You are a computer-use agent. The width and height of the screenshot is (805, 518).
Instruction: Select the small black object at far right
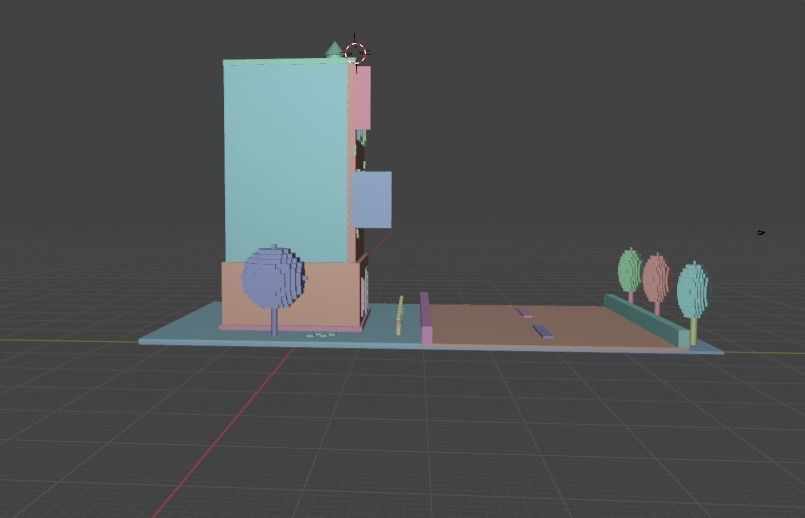pyautogui.click(x=760, y=233)
